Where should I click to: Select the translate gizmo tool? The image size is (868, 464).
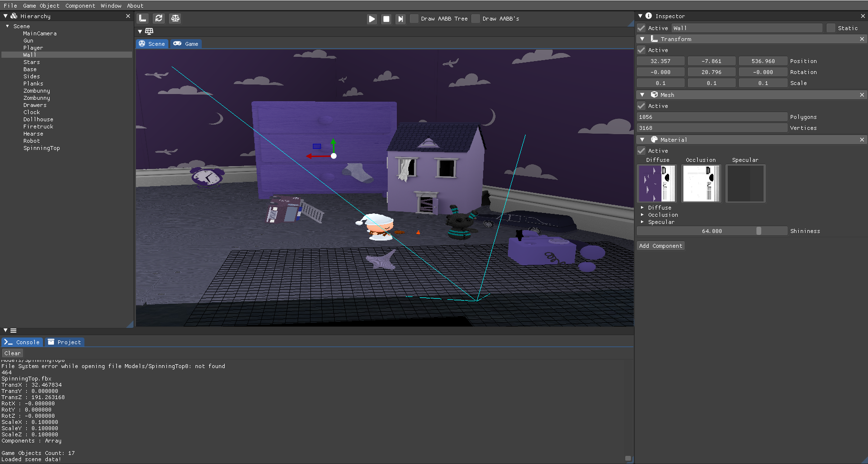143,19
